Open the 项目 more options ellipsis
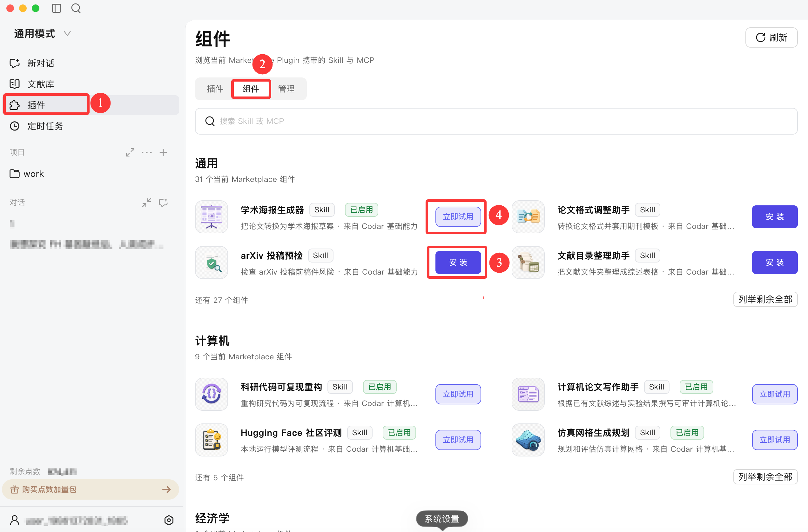 [x=147, y=152]
